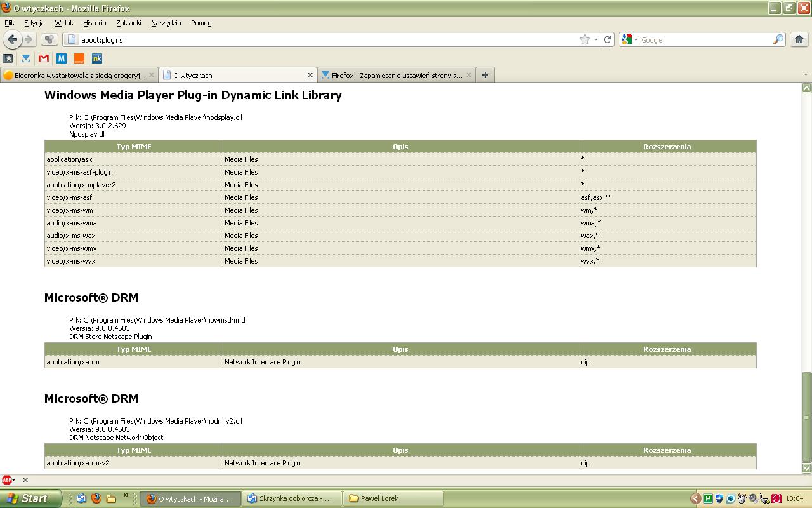Switch to Paweł Lorek taskbar folder window

[x=393, y=498]
